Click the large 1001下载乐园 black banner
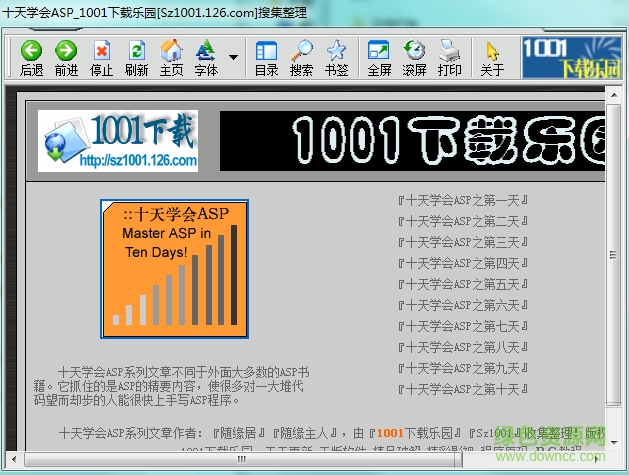Viewport: 629px width, 475px height. 412,141
